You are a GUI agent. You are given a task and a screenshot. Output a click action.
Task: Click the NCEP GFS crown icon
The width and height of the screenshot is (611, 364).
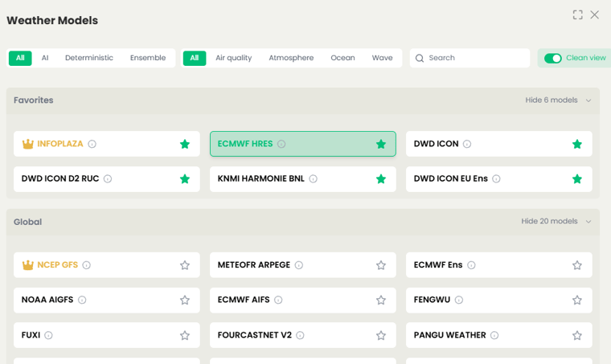pos(27,264)
